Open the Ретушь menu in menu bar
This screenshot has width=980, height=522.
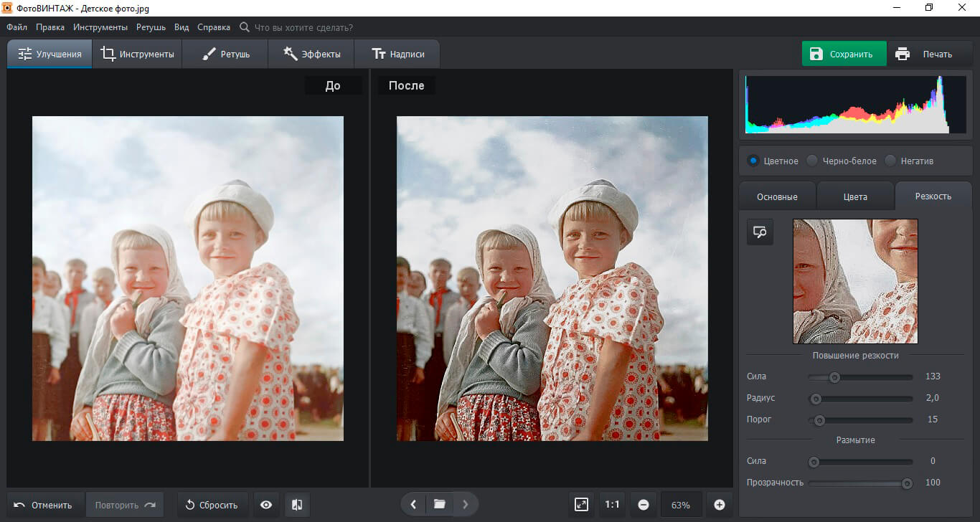coord(151,27)
